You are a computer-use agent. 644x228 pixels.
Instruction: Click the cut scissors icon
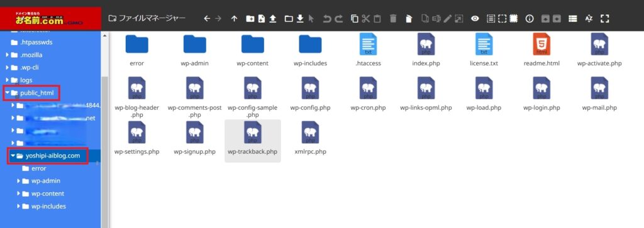pyautogui.click(x=366, y=18)
